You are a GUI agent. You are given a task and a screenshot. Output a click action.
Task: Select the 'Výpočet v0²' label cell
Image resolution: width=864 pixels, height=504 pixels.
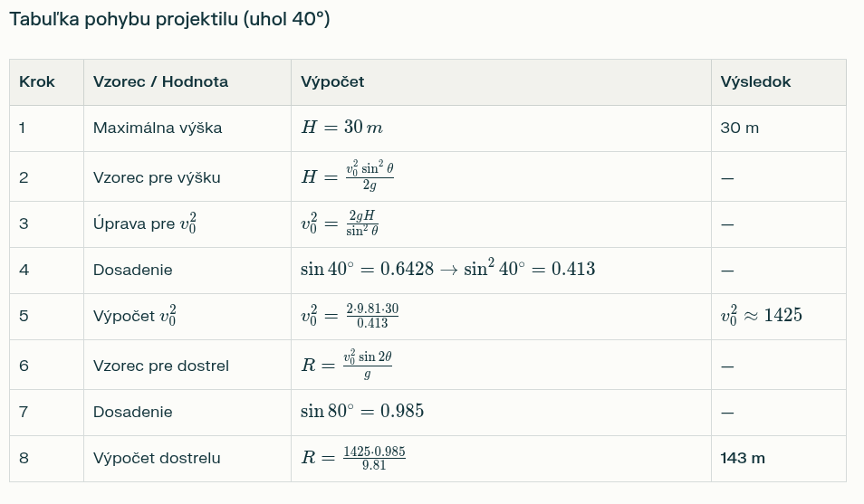click(135, 317)
